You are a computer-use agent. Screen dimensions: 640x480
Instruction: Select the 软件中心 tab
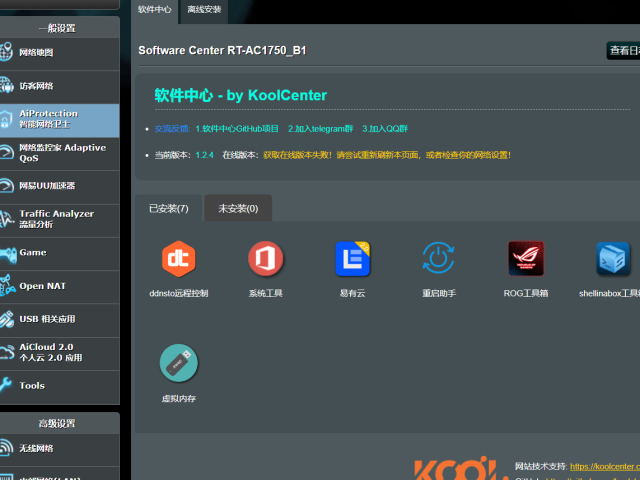point(154,9)
